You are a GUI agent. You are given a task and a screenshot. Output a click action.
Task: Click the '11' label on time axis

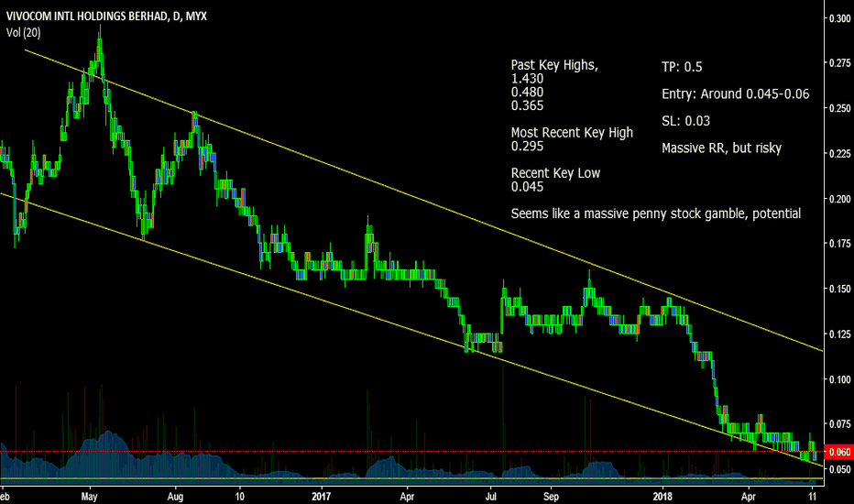click(x=813, y=497)
